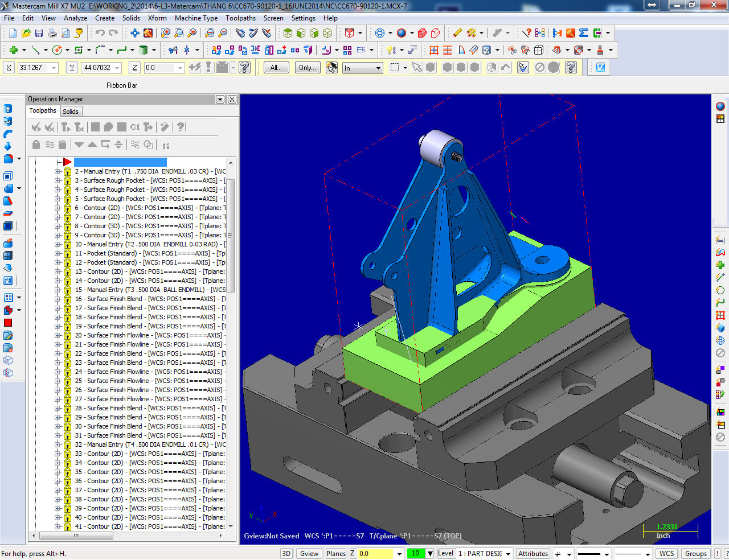Viewport: 729px width, 560px height.
Task: Click the Analyze help question-arrow icon
Action: (527, 33)
